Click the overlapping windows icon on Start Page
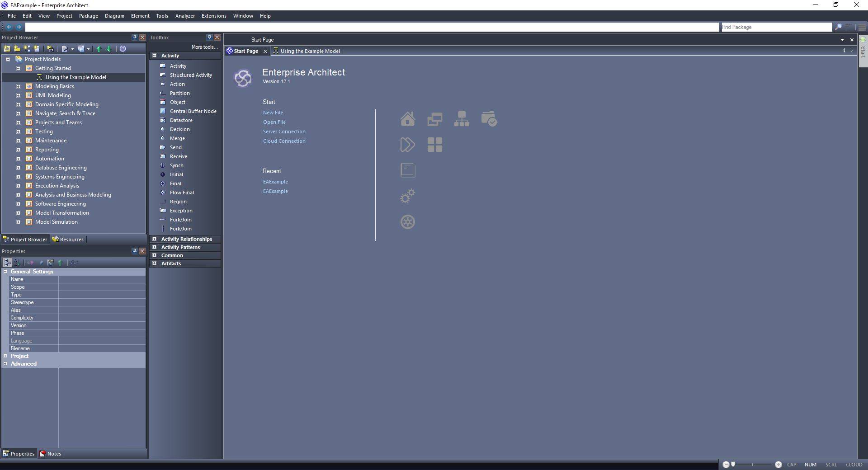This screenshot has height=470, width=868. click(435, 119)
